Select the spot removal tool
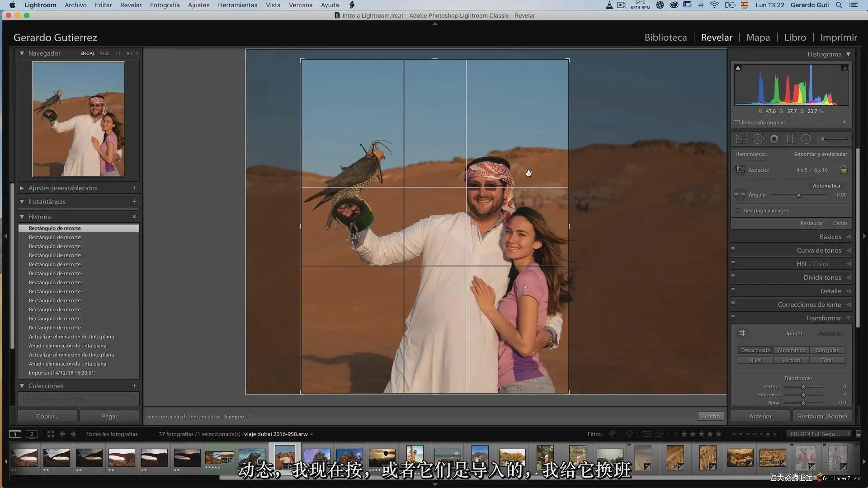 click(758, 139)
